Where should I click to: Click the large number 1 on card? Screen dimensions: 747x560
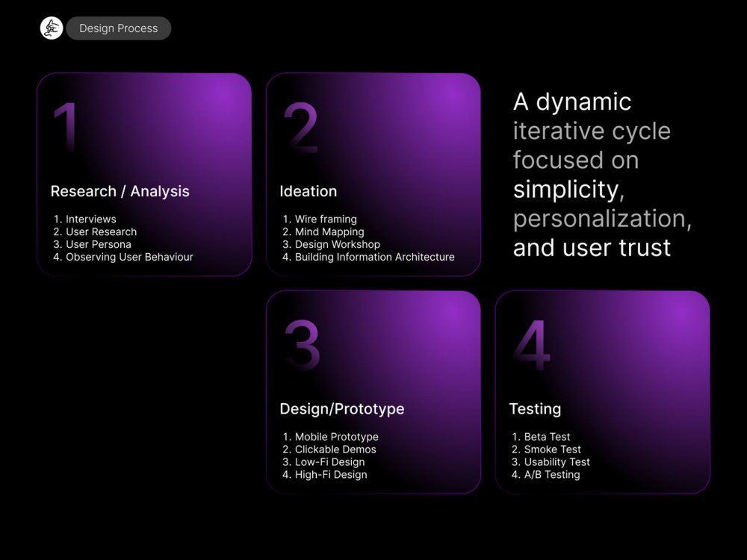[x=66, y=127]
